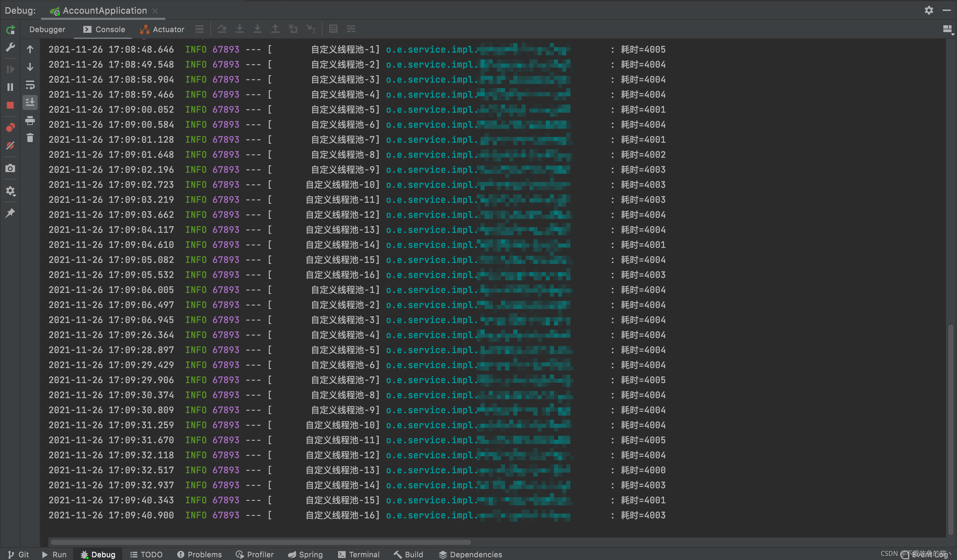Click the camera thread dump icon
This screenshot has height=560, width=957.
(x=10, y=168)
